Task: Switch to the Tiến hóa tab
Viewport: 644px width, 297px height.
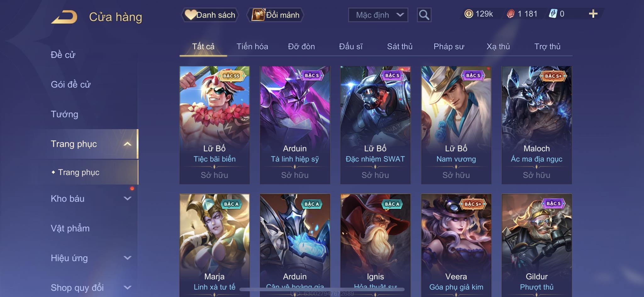Action: pos(252,46)
